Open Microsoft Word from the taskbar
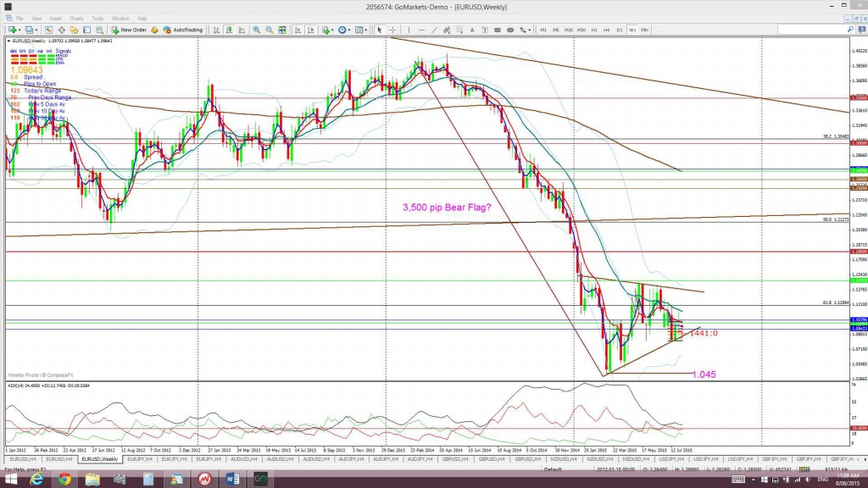The width and height of the screenshot is (868, 488). click(232, 480)
